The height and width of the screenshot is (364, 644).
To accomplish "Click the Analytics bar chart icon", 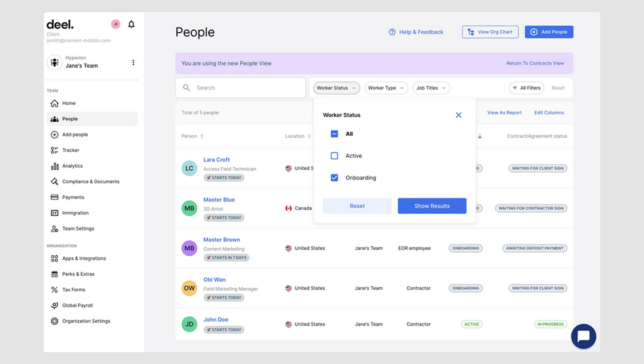I will click(x=54, y=166).
